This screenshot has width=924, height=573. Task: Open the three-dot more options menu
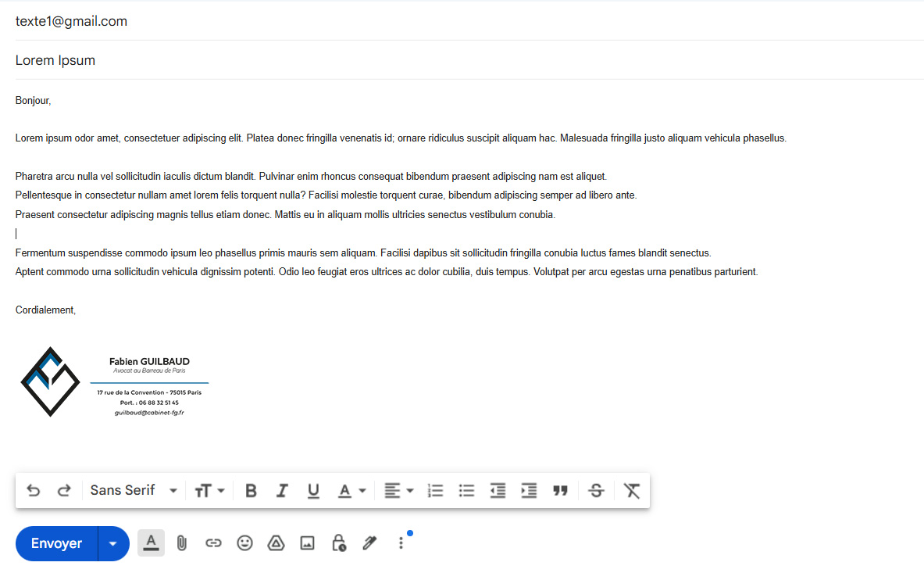click(x=401, y=543)
